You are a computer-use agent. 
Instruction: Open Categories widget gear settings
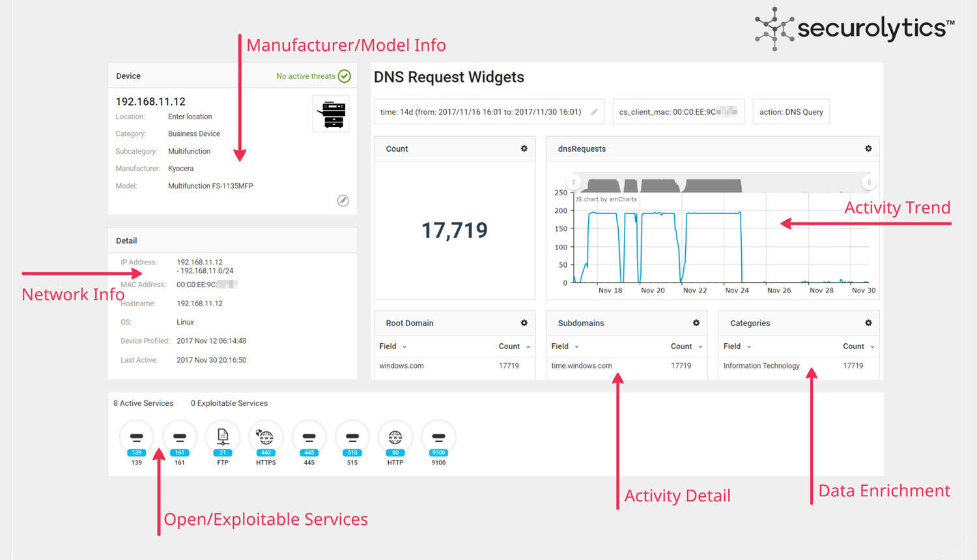[868, 323]
